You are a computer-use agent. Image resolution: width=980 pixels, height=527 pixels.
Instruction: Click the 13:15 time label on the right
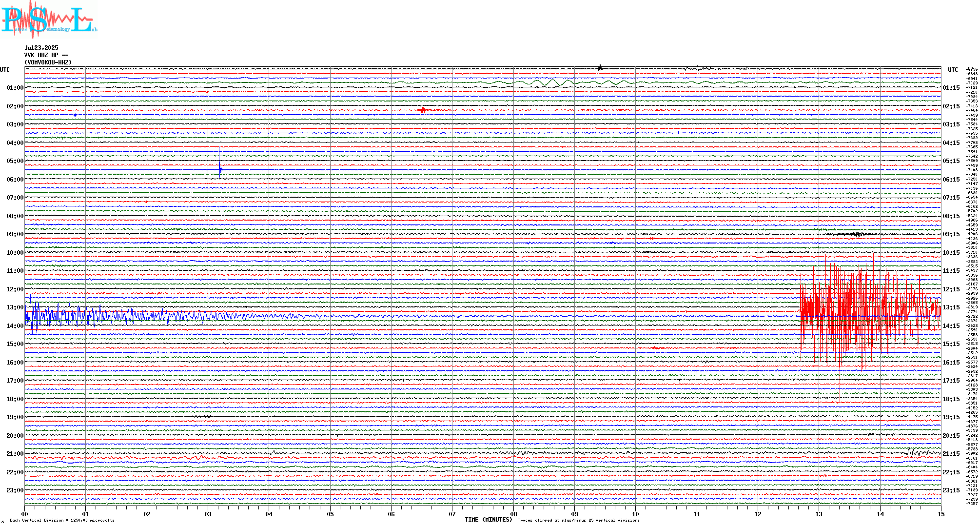(x=951, y=307)
